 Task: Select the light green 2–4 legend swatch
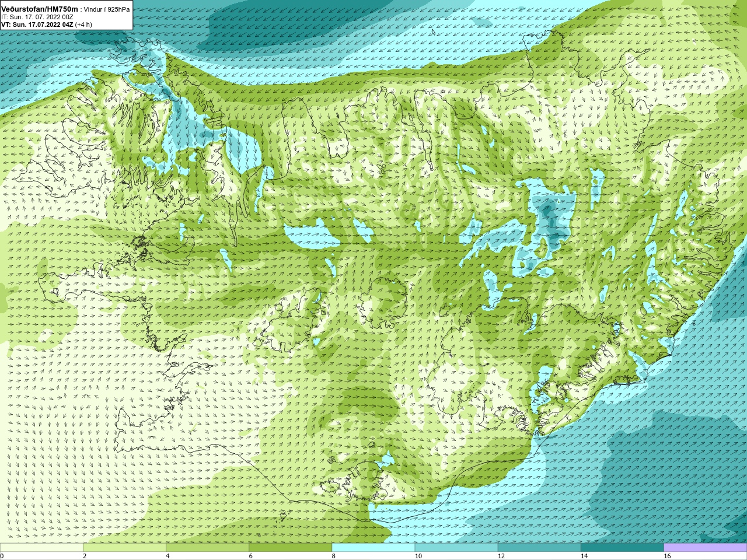click(124, 547)
